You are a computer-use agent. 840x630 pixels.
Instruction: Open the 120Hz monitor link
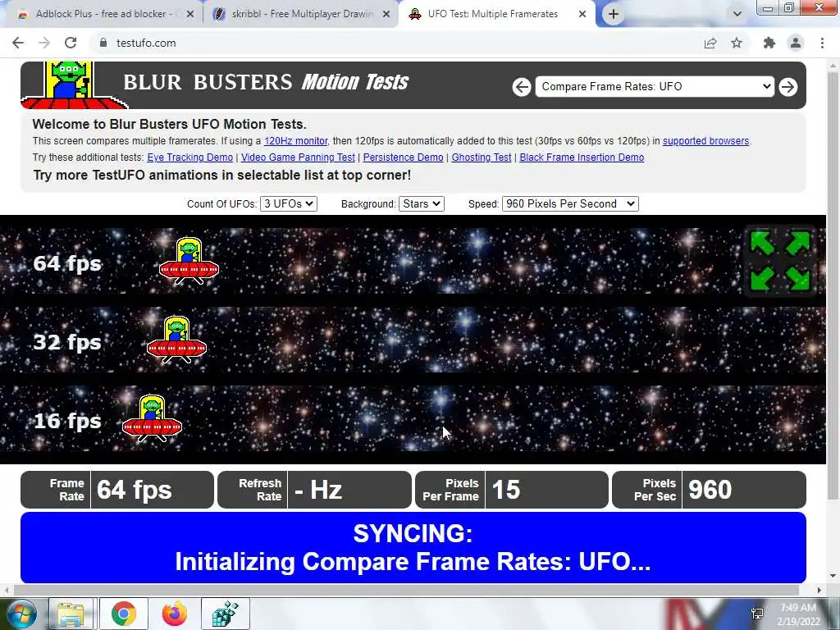tap(295, 141)
